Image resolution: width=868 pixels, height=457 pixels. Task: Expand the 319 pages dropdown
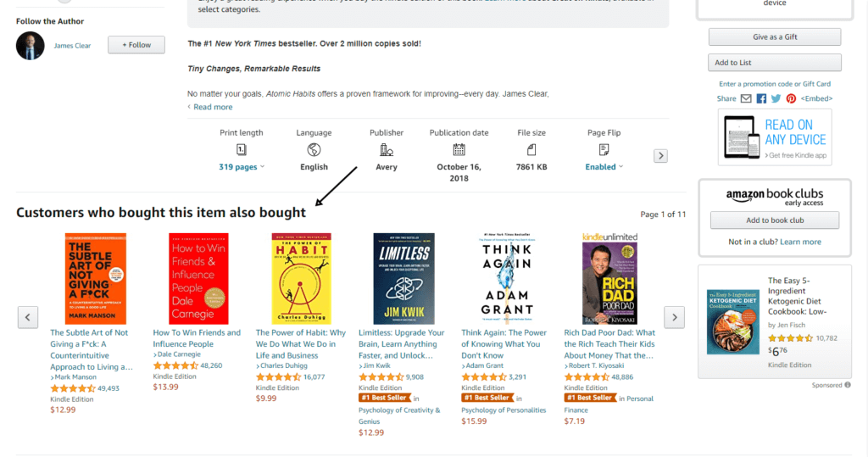coord(242,167)
